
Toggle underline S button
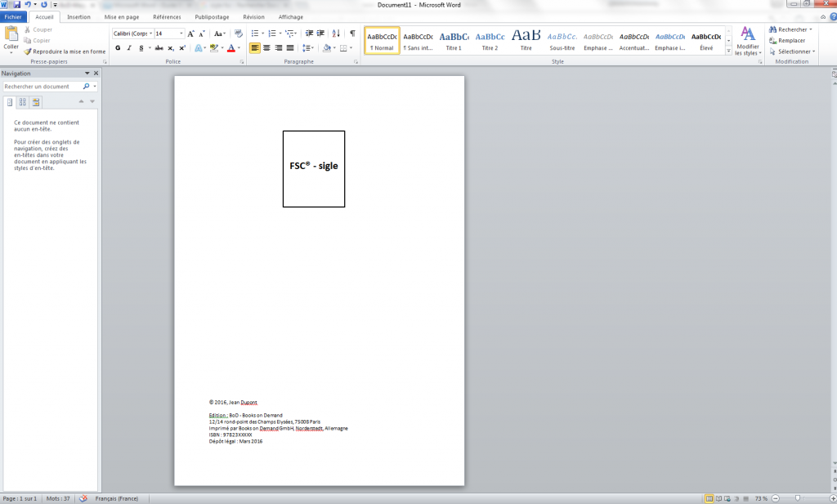pos(141,48)
